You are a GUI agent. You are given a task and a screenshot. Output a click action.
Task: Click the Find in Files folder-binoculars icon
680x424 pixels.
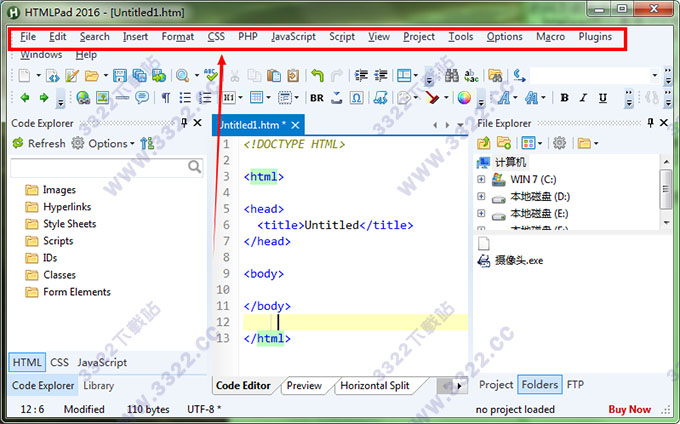[x=495, y=76]
